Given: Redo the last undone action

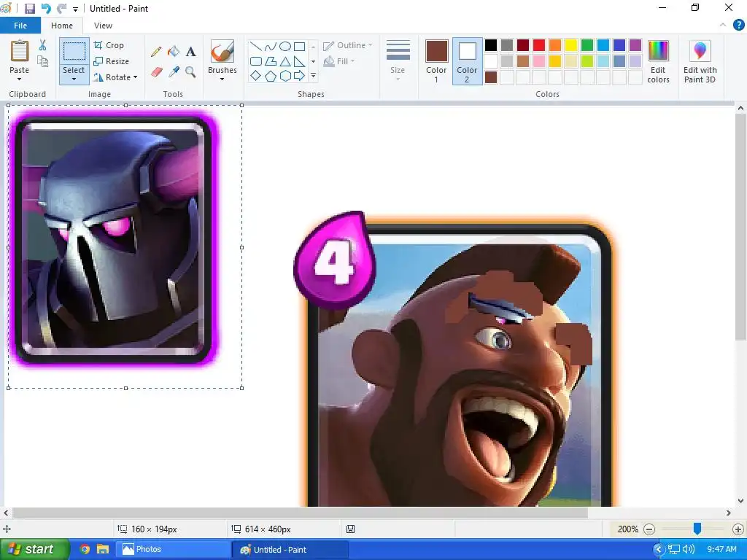Looking at the screenshot, I should pos(61,9).
